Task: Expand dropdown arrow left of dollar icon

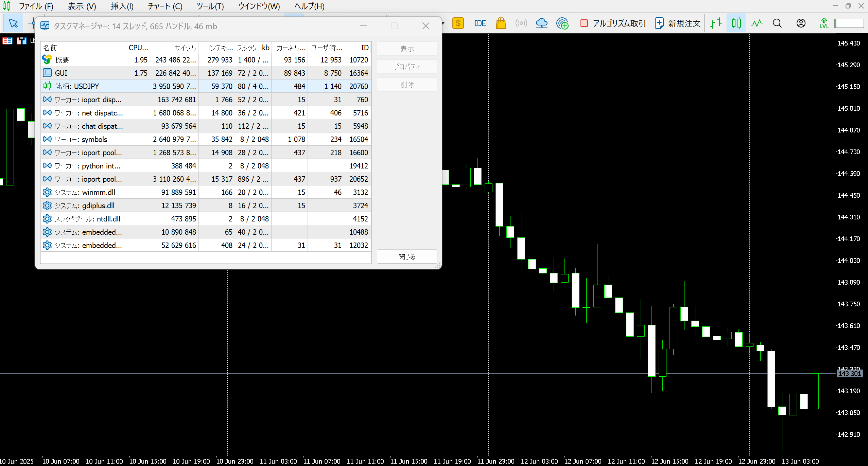Action: [x=443, y=23]
